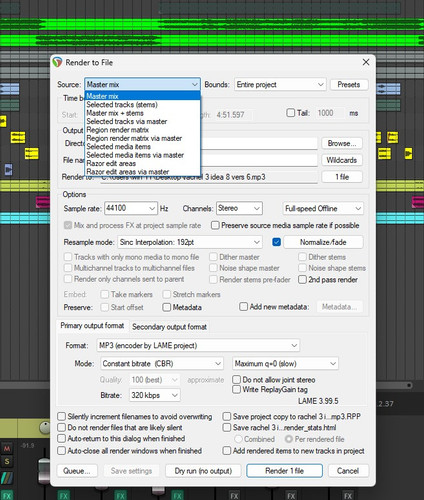Open Normalize/fade settings button
Viewport: 424px width, 500px height.
[x=323, y=242]
